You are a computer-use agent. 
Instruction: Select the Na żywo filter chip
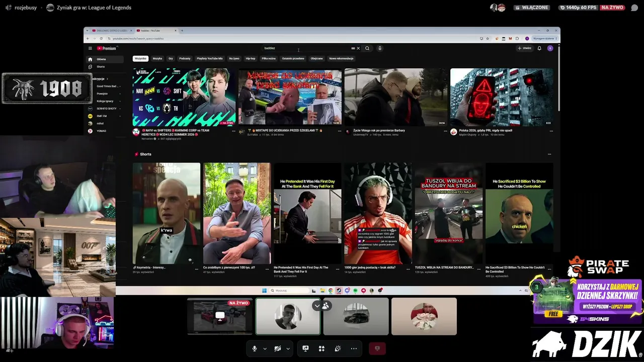(x=234, y=58)
